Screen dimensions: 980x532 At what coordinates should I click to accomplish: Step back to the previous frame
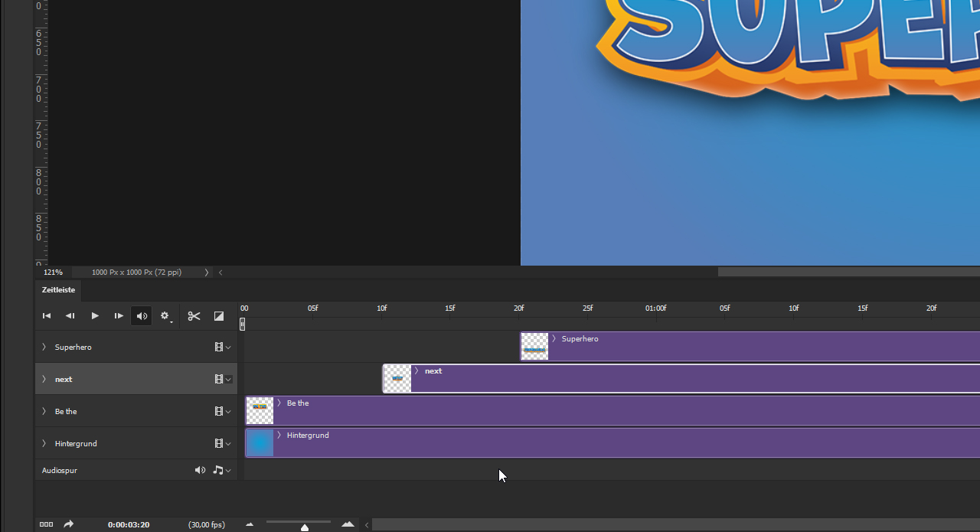(x=70, y=316)
